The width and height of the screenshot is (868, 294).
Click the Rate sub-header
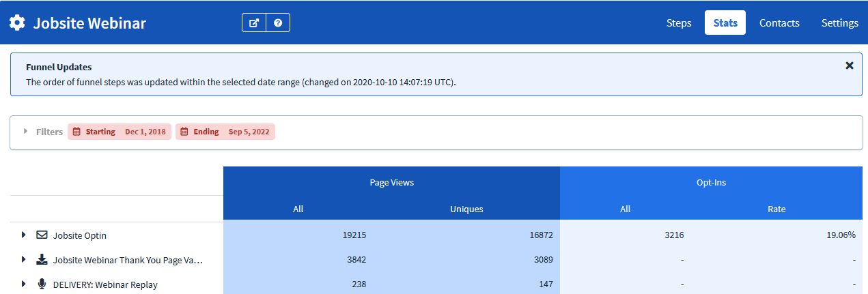[776, 209]
